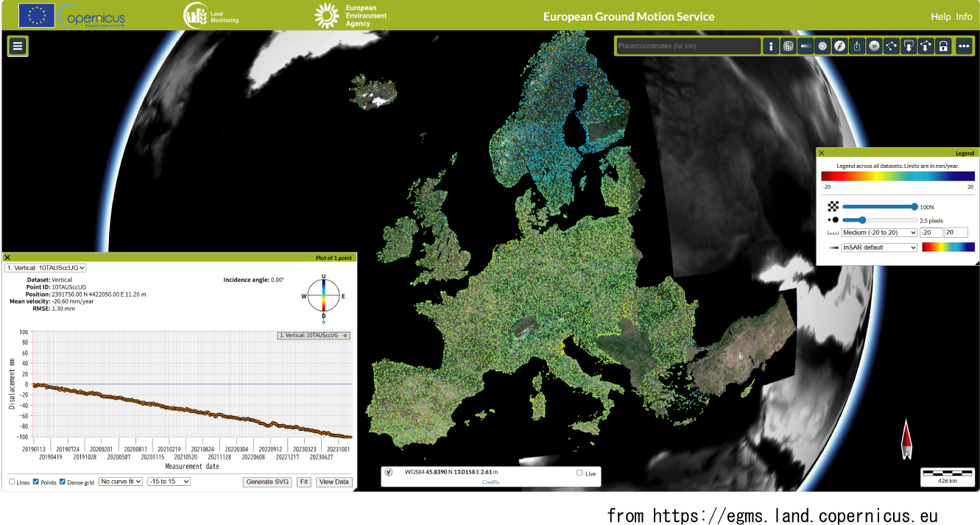Select the polygon area drawing tool
980x525 pixels.
[892, 46]
